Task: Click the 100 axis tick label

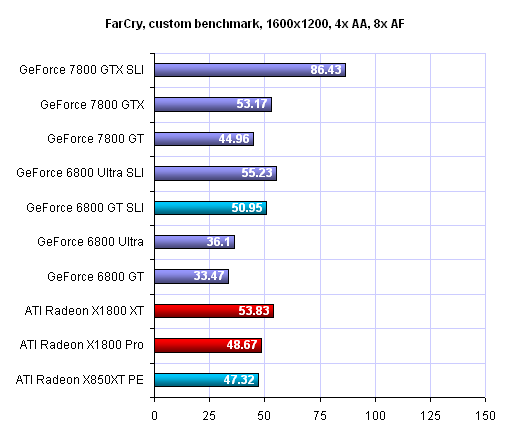Action: click(x=375, y=416)
